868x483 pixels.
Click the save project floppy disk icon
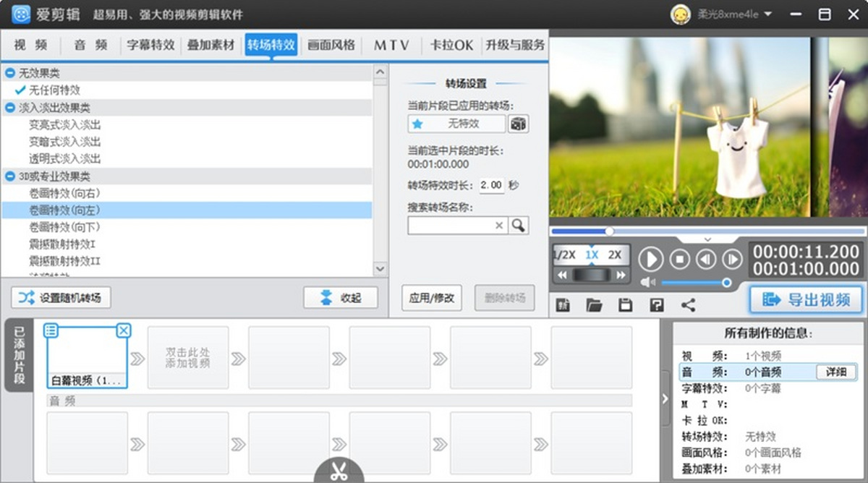[x=626, y=305]
